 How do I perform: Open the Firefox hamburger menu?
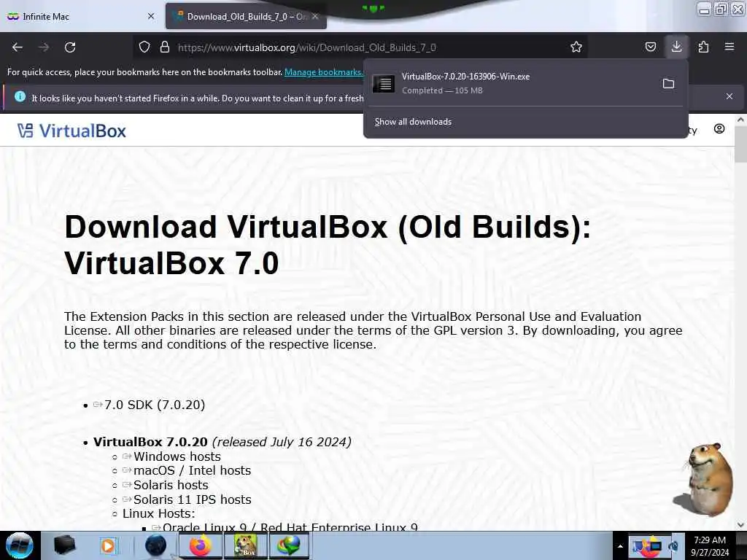(x=729, y=47)
